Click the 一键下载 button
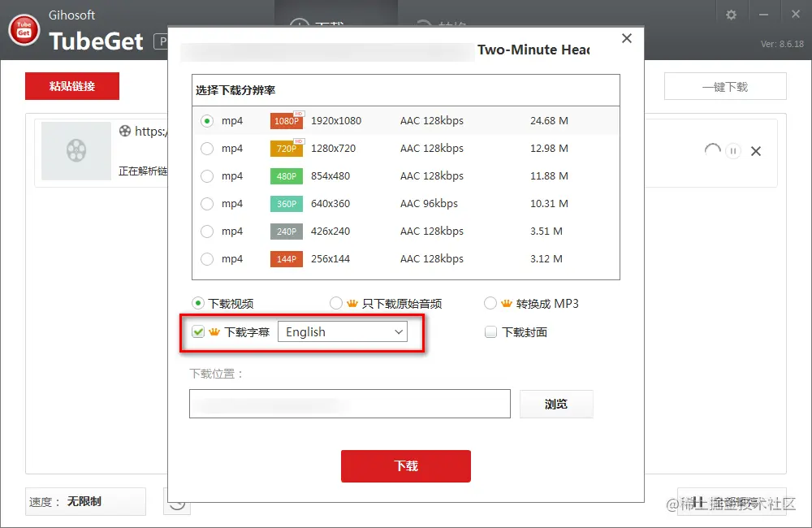812x528 pixels. (725, 87)
